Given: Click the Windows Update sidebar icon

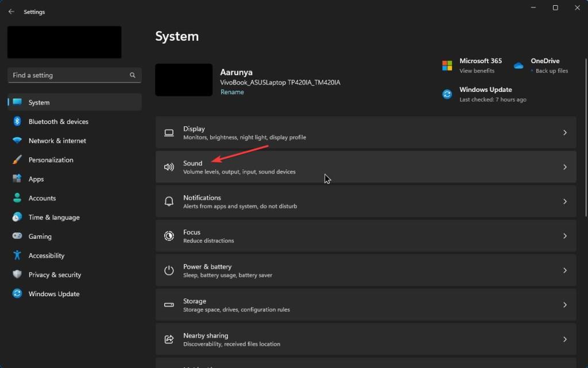Looking at the screenshot, I should [17, 293].
